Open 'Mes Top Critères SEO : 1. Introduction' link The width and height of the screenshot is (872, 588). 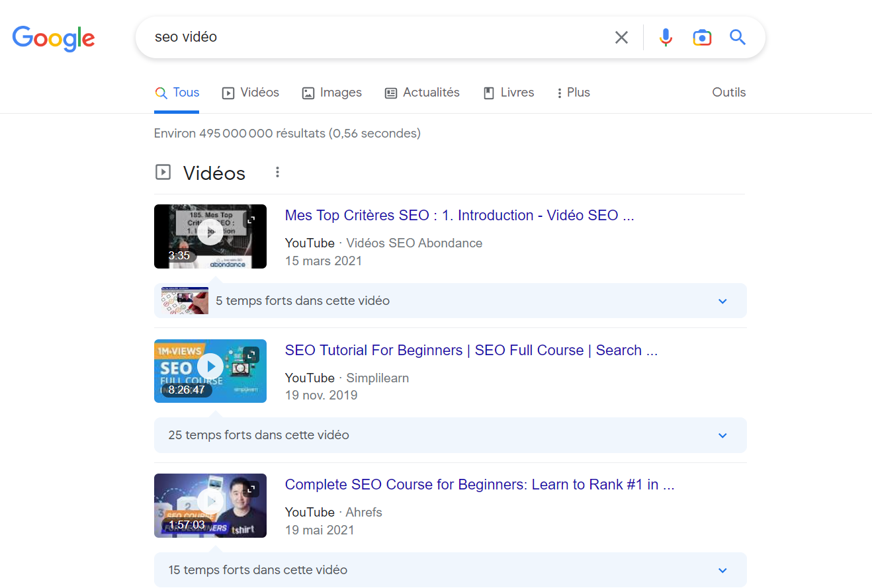[x=460, y=216]
